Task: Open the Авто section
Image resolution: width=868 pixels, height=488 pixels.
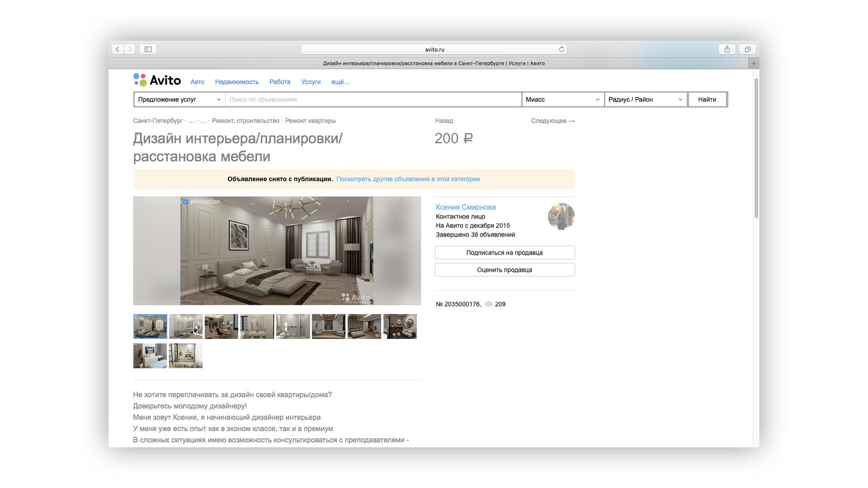Action: pos(197,82)
